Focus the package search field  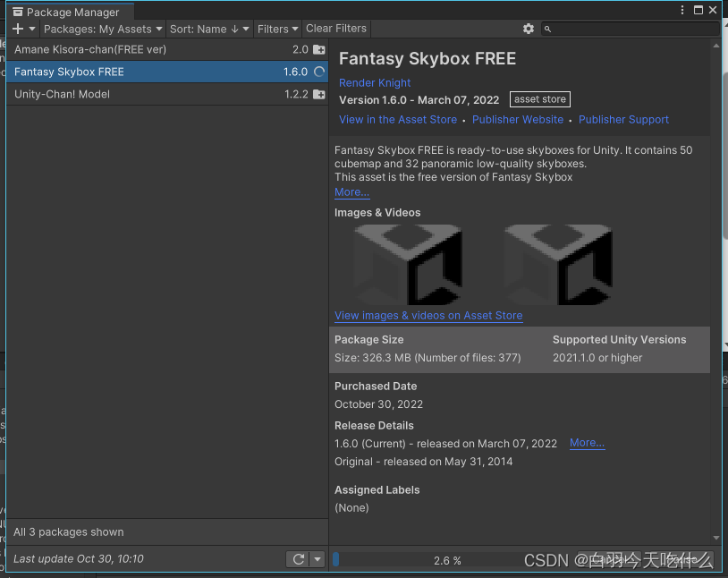click(630, 29)
